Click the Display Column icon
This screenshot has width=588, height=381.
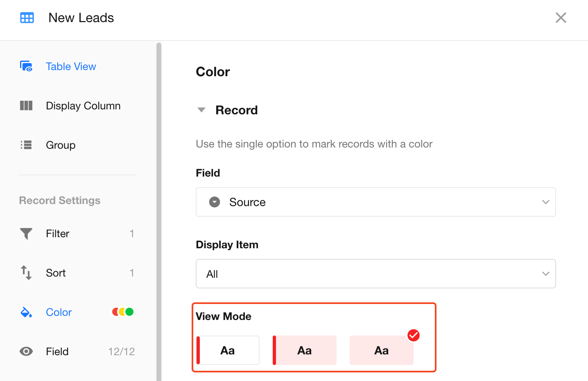coord(26,106)
